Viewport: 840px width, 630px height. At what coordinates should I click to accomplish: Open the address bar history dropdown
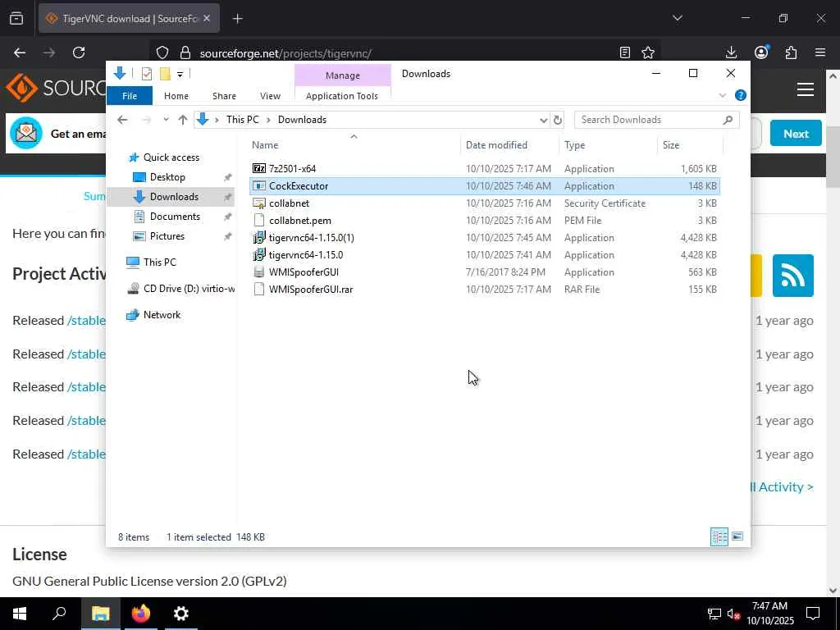pos(543,120)
